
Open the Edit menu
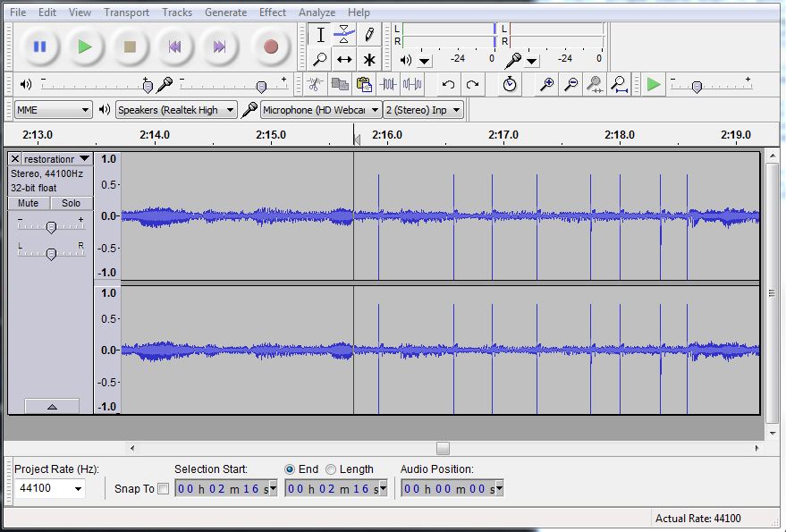[x=47, y=13]
